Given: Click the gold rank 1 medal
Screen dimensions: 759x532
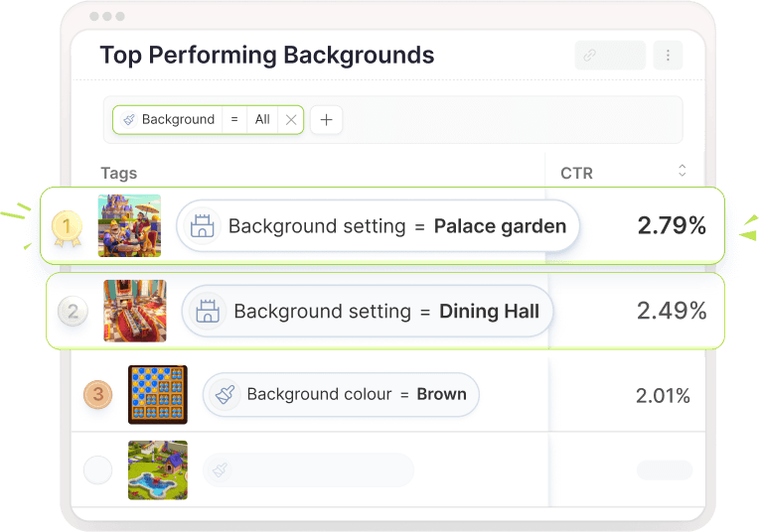Looking at the screenshot, I should pyautogui.click(x=67, y=228).
